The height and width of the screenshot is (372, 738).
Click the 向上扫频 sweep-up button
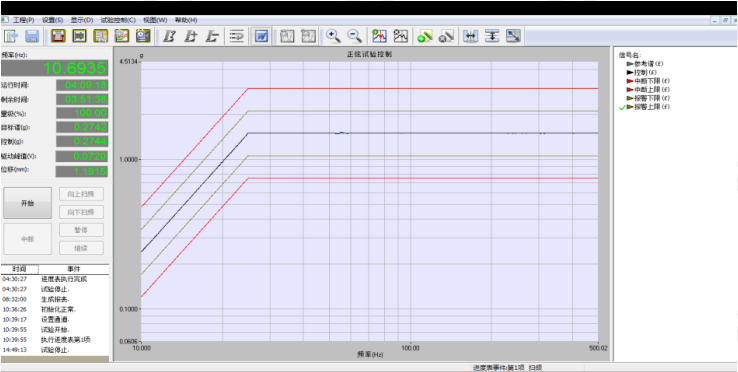tap(81, 194)
